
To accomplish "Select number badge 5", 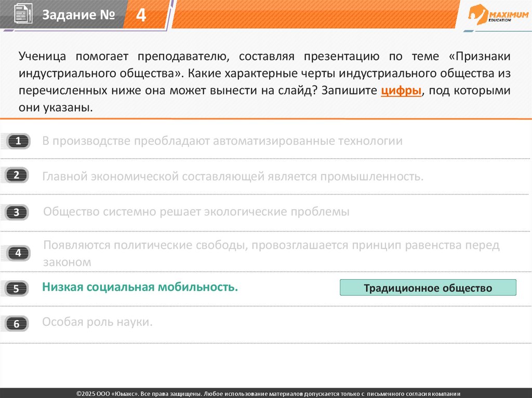I will 17,289.
